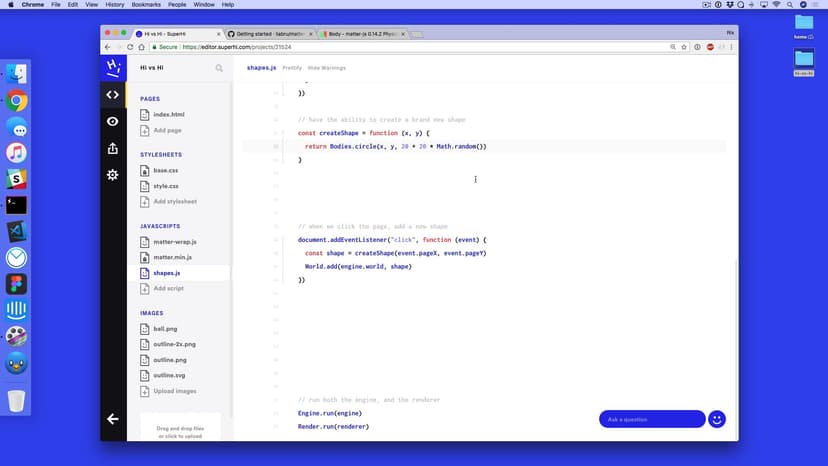Click Upload images button
Viewport: 828px width, 466px height.
point(174,391)
